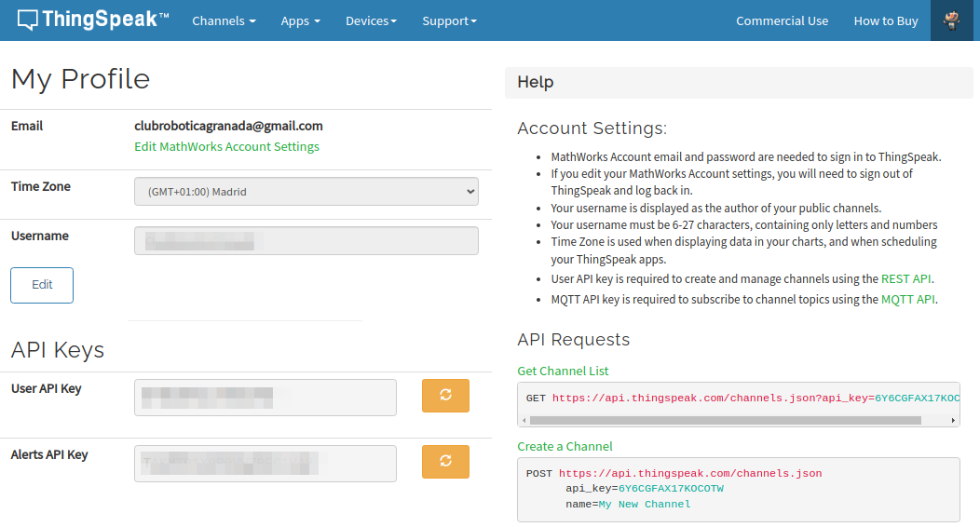The width and height of the screenshot is (980, 527).
Task: Open How to Buy page
Action: 886,20
